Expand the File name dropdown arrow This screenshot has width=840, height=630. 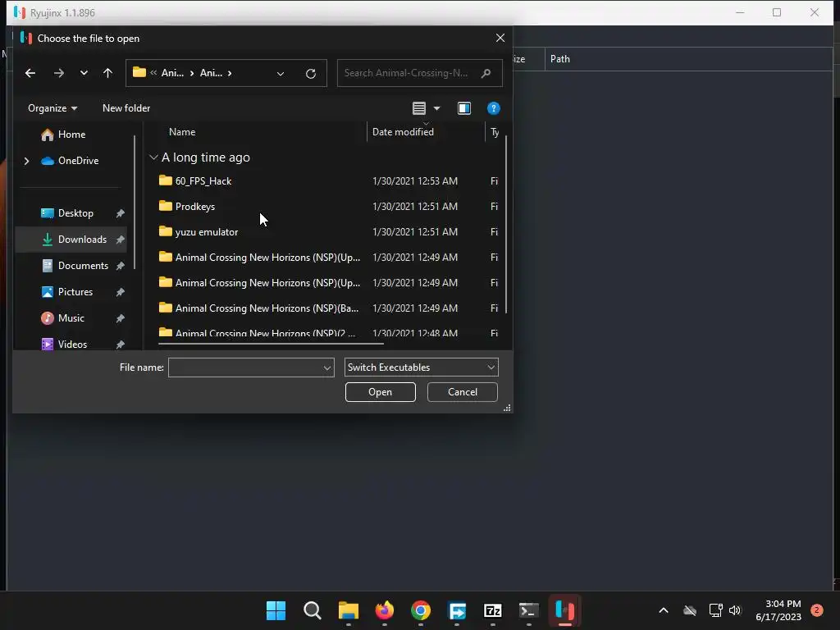pyautogui.click(x=326, y=368)
